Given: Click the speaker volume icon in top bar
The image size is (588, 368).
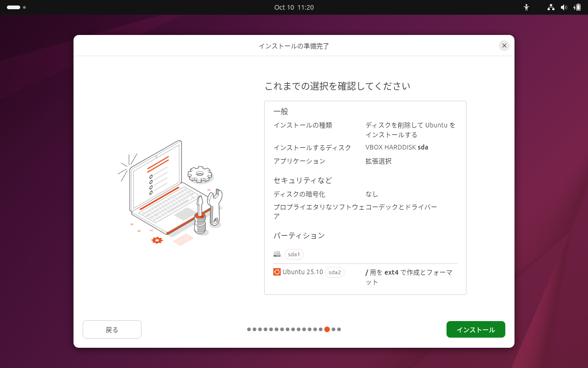Looking at the screenshot, I should 564,7.
